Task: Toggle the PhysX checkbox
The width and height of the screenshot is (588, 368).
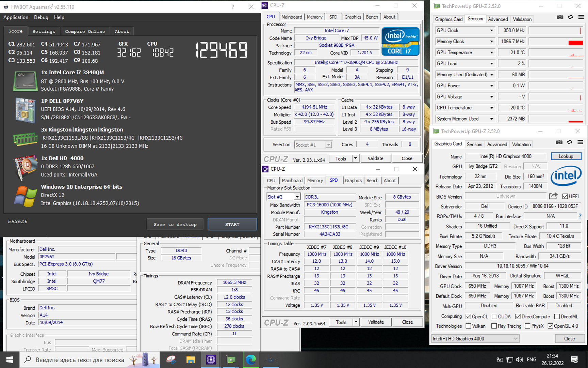Action: point(527,326)
